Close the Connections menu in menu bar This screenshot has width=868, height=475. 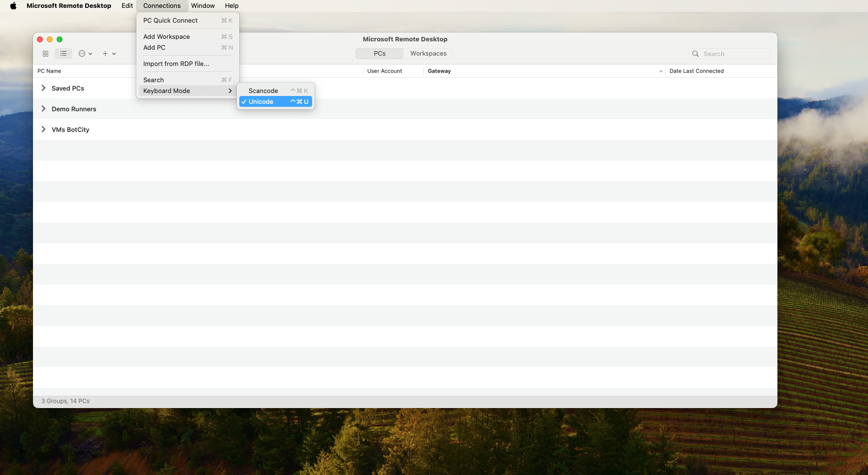162,6
